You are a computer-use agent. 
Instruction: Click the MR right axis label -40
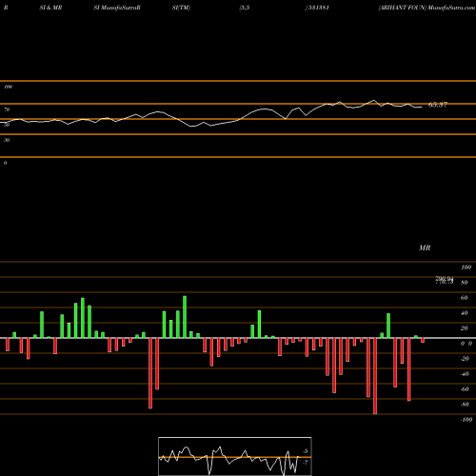pos(465,374)
